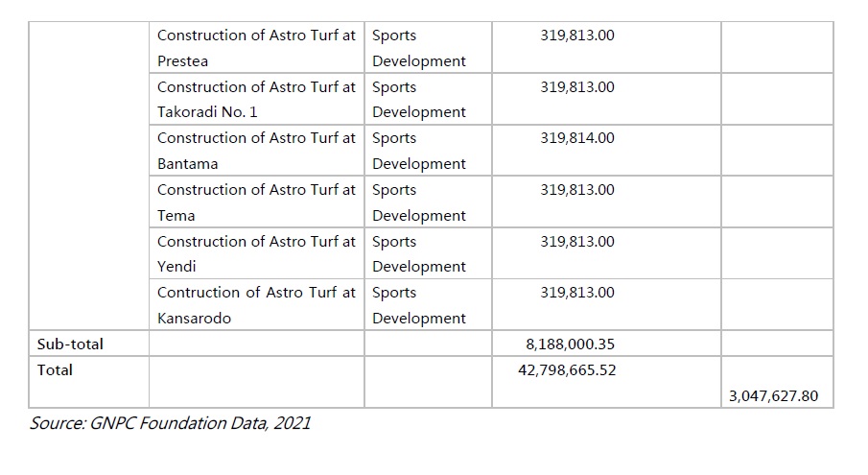Select the Takoradi No. 1 project cell
The height and width of the screenshot is (475, 868).
point(256,99)
